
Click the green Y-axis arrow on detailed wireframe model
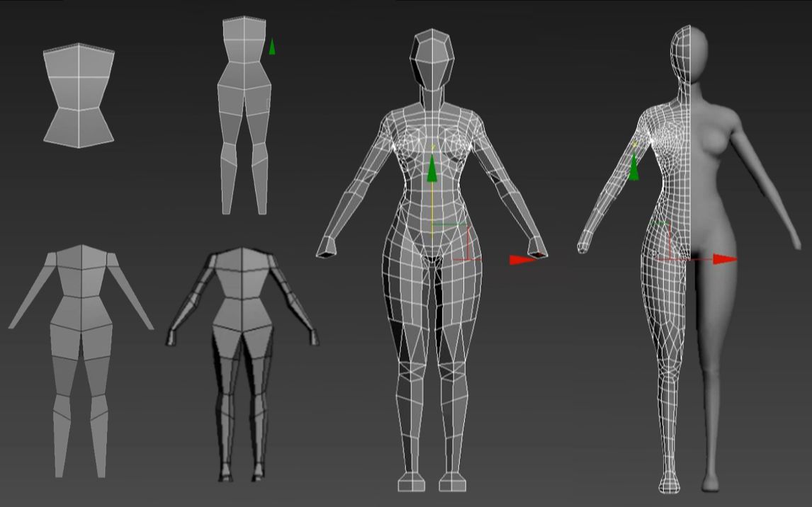coord(433,170)
